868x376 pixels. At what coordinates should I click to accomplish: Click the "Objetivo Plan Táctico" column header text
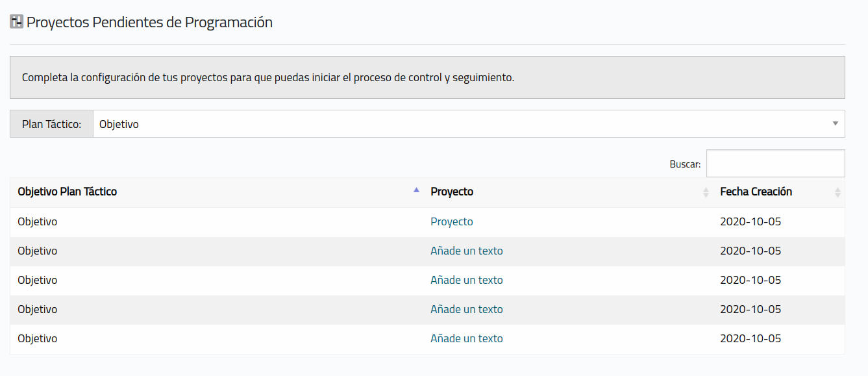[x=68, y=192]
